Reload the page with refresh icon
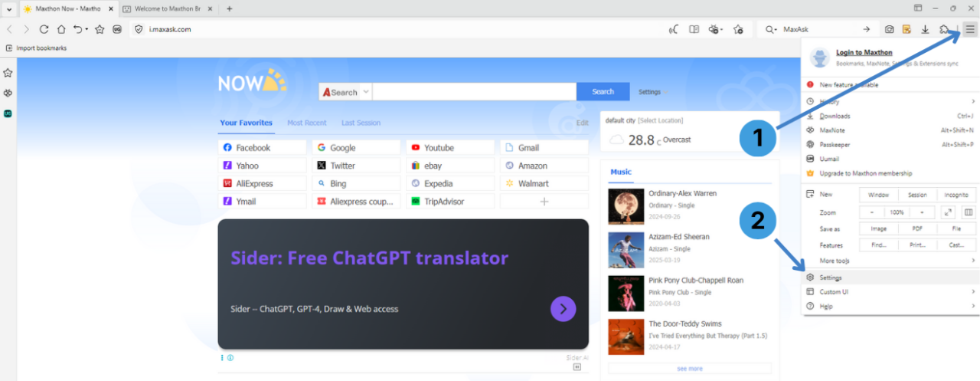This screenshot has height=381, width=980. [44, 29]
